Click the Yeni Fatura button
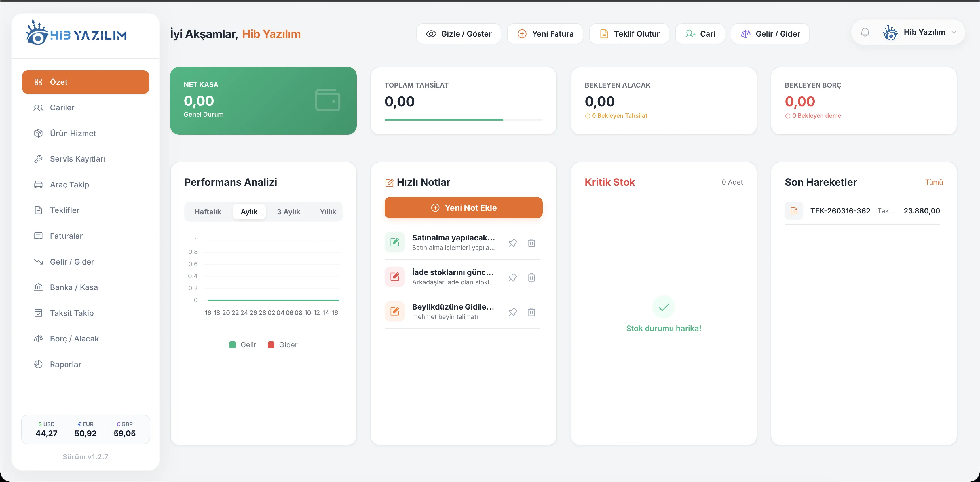The image size is (980, 482). click(545, 34)
